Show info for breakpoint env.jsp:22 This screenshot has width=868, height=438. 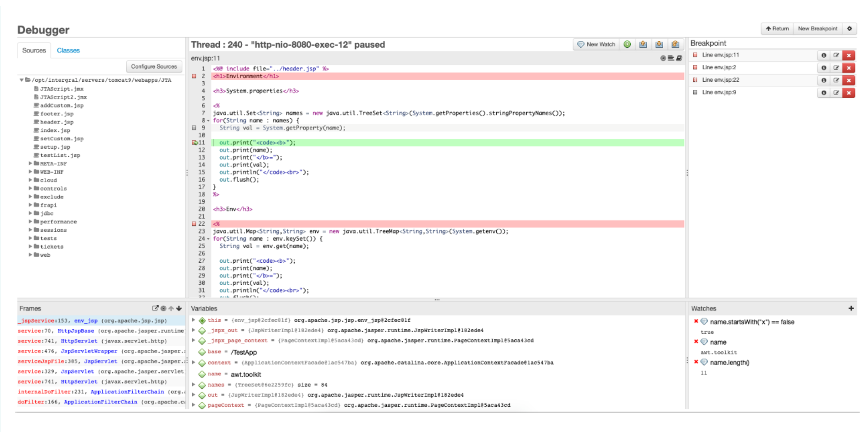coord(823,80)
